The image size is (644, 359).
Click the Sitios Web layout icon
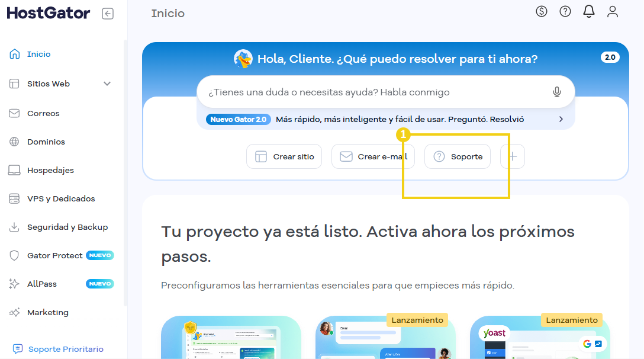click(14, 84)
